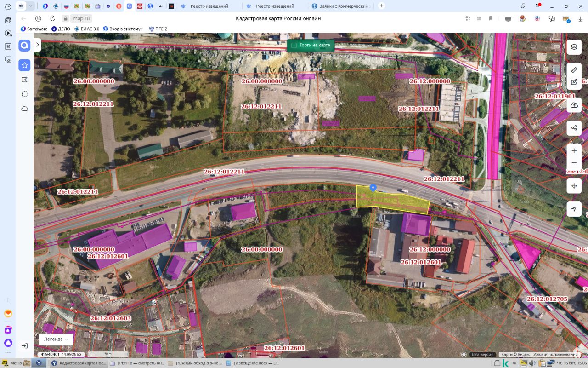The width and height of the screenshot is (588, 368).
Task: Open favorites star in map sidebar
Action: 24,65
